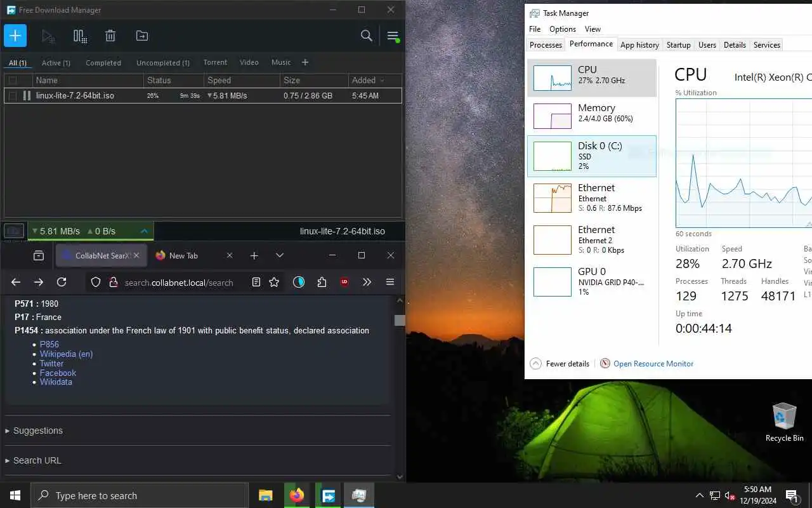Click the start-all downloads icon
This screenshot has width=812, height=508.
(48, 36)
